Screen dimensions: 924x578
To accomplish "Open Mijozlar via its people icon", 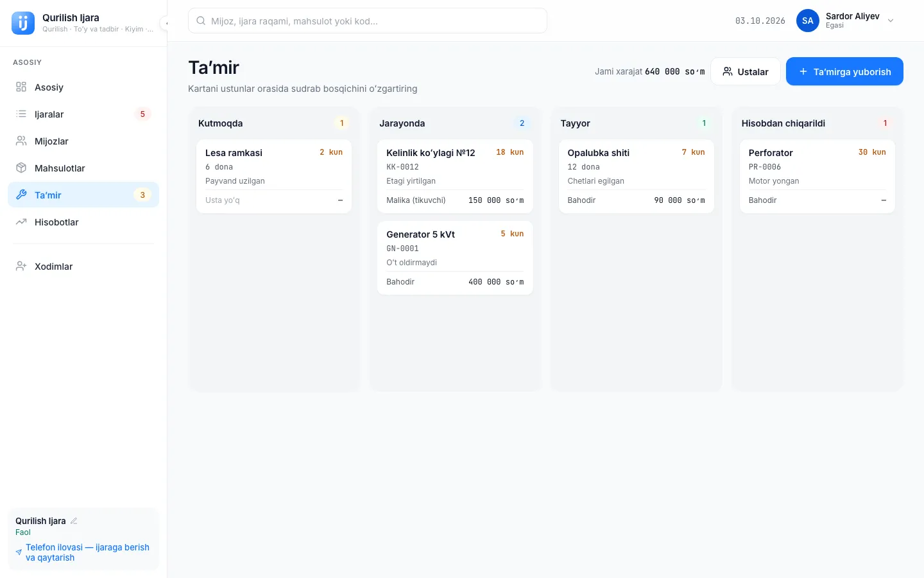I will tap(21, 141).
